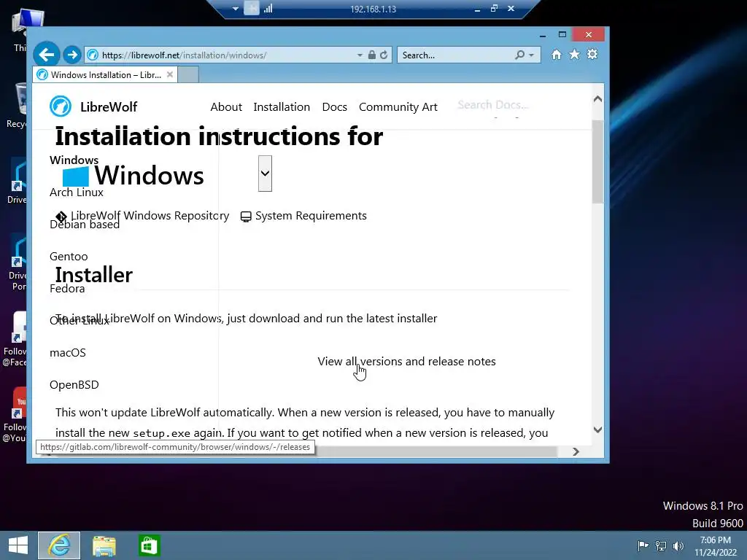Image resolution: width=747 pixels, height=560 pixels.
Task: Close the Windows Installation tab
Action: 169,75
